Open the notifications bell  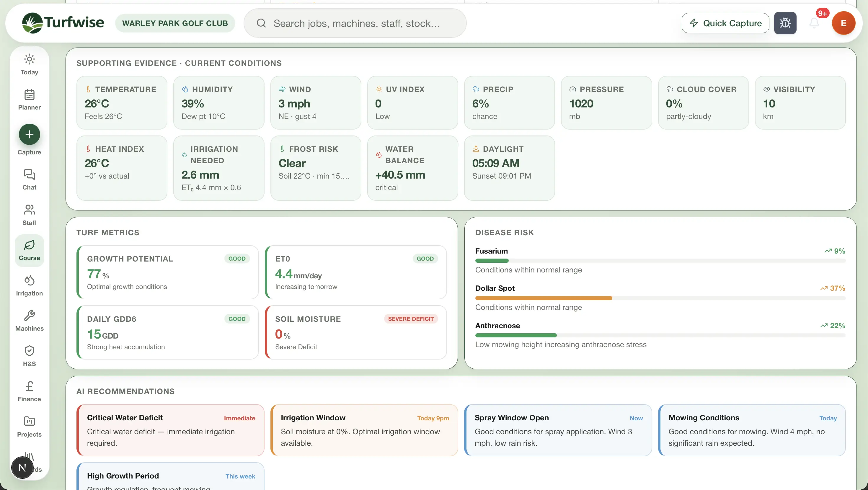(x=814, y=23)
